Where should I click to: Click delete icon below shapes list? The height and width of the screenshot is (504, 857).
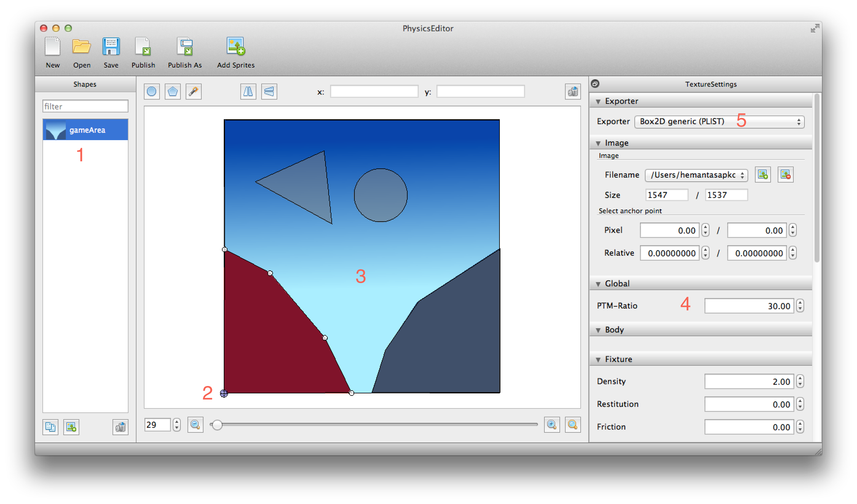pos(120,427)
